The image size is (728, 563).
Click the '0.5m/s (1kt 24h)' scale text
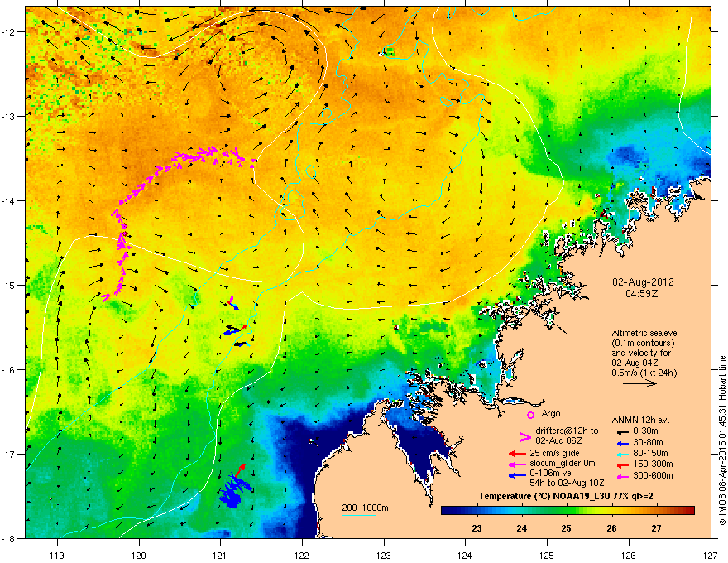(x=644, y=373)
